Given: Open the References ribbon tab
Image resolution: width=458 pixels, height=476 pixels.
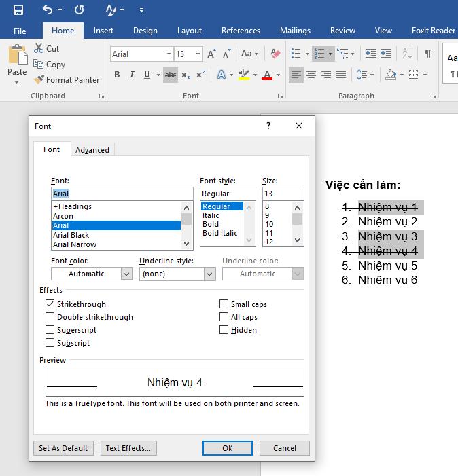Looking at the screenshot, I should click(241, 31).
